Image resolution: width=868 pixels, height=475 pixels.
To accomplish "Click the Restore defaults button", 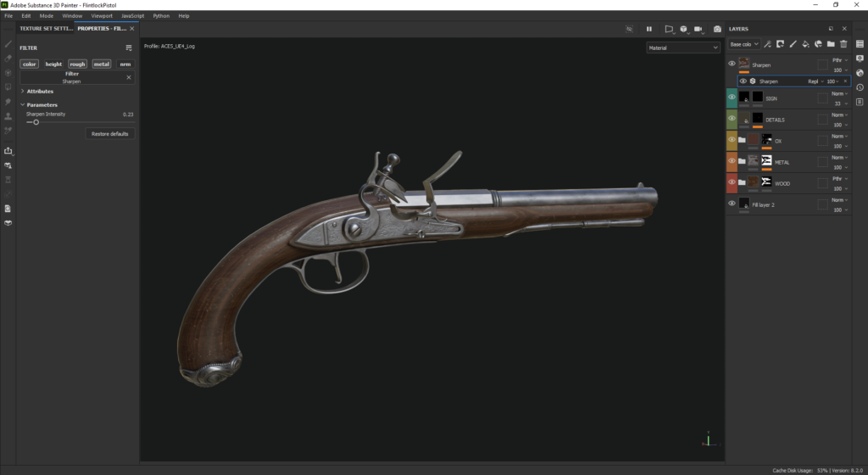I will pos(109,134).
